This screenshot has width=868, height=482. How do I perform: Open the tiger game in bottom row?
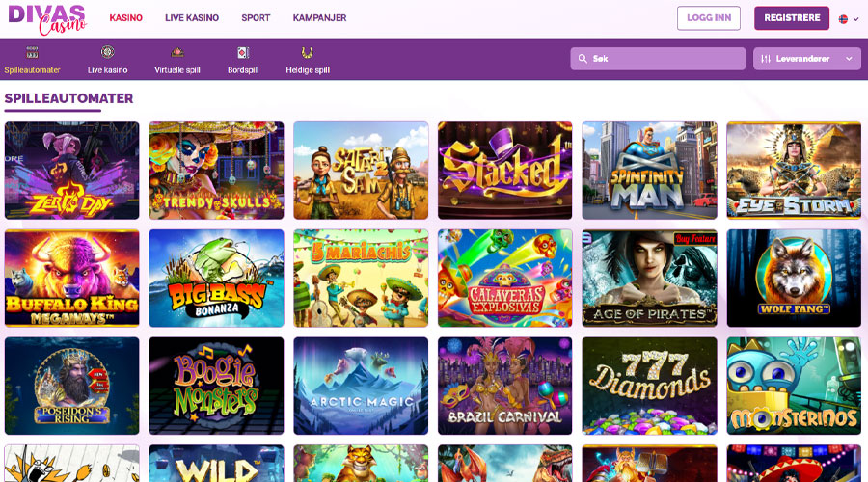click(361, 464)
